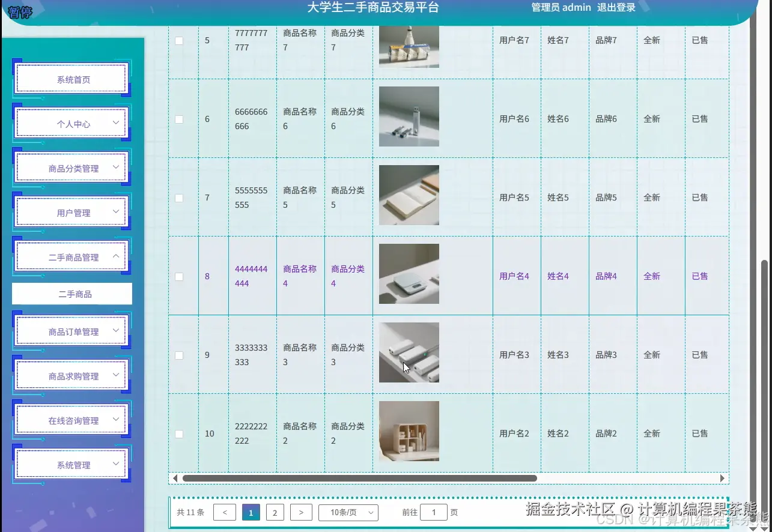Click the 暂停 pause control
This screenshot has height=532, width=772.
click(x=18, y=11)
